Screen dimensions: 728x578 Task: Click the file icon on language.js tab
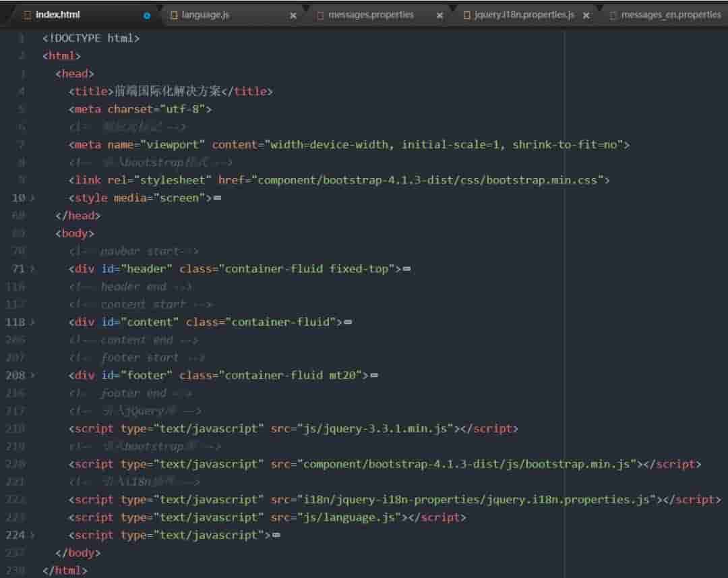click(174, 15)
